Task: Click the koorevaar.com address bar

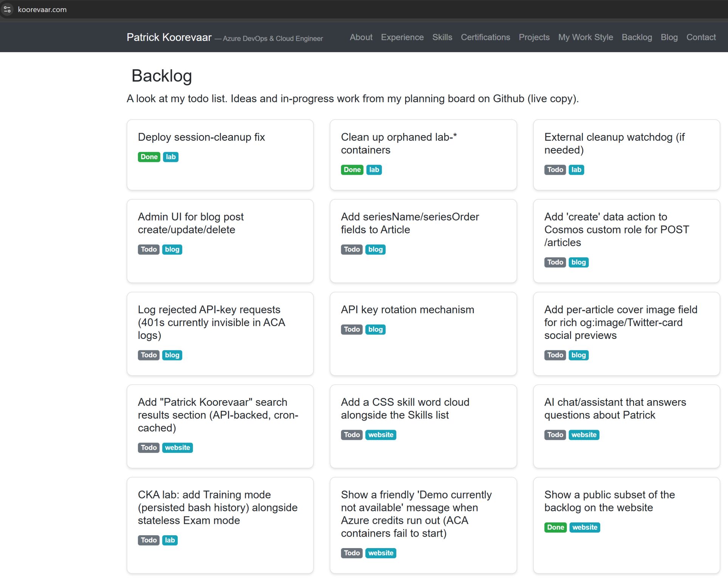Action: point(42,9)
